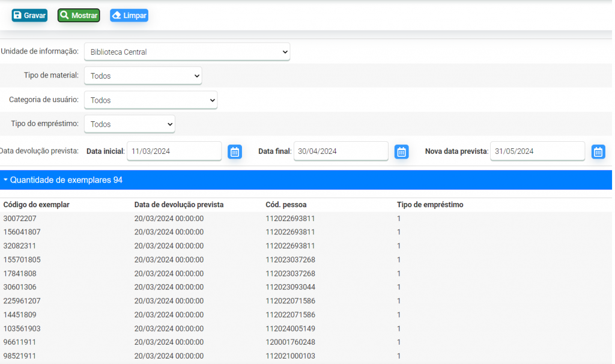Click the Limpar eraser button
This screenshot has width=615, height=364.
click(x=129, y=16)
